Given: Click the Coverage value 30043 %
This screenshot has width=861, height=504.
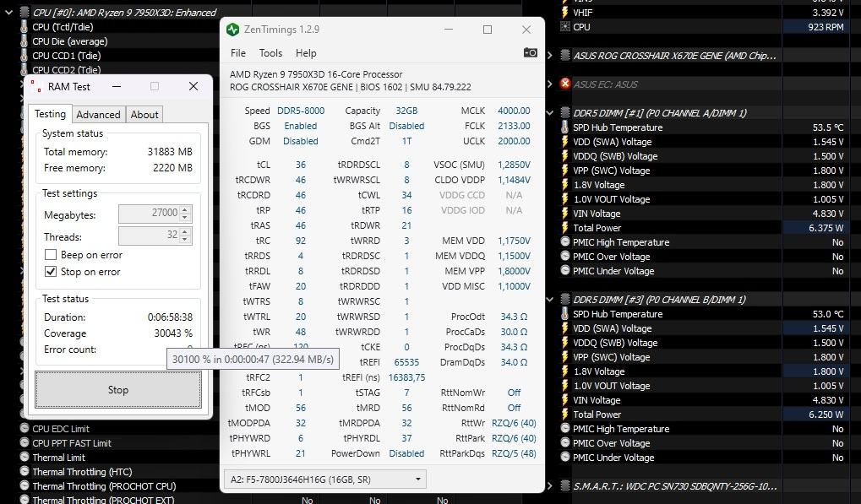Looking at the screenshot, I should coord(173,333).
